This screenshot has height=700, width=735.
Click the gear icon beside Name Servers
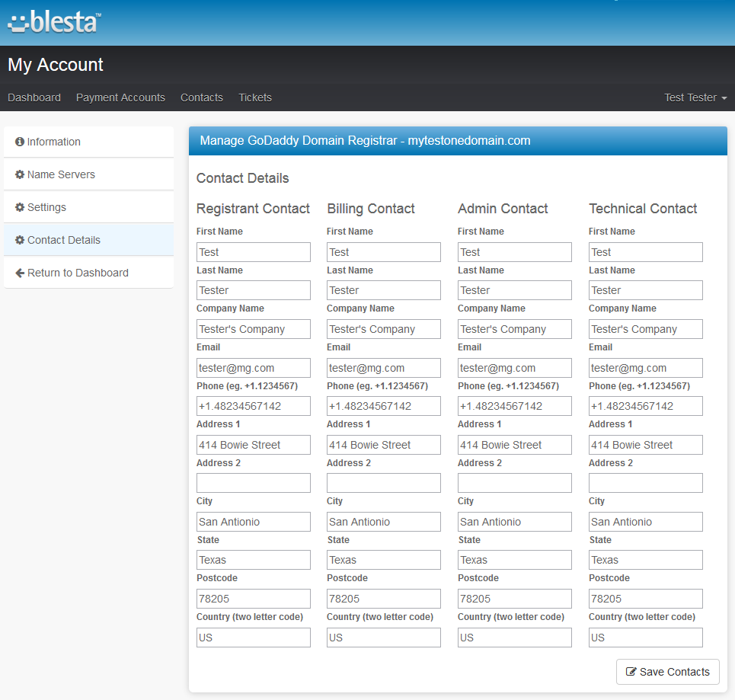[20, 174]
